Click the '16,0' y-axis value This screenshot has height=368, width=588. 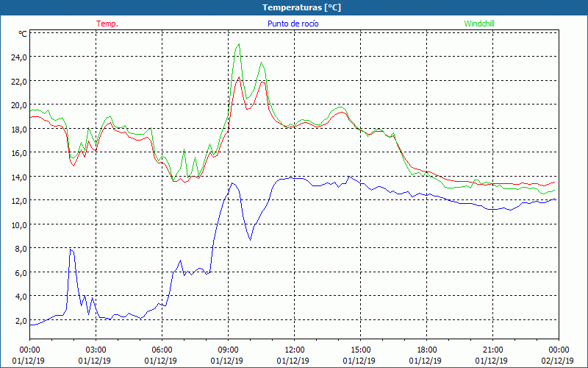[x=20, y=153]
